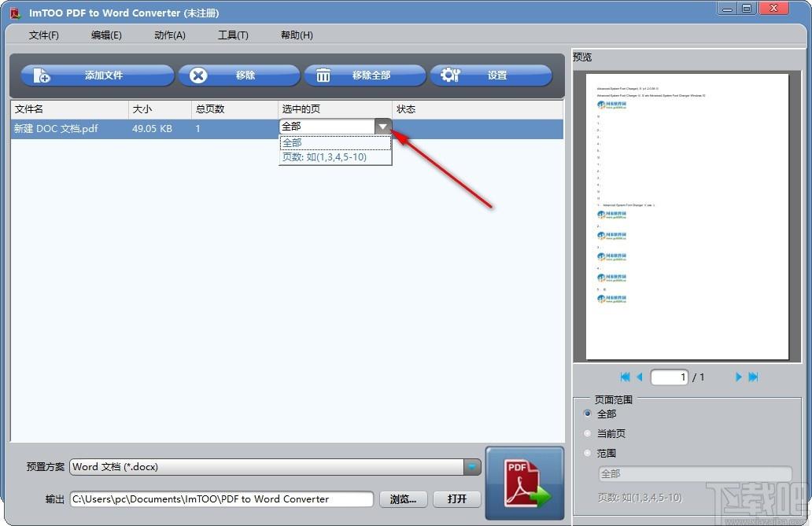Click the output path field

click(x=222, y=499)
